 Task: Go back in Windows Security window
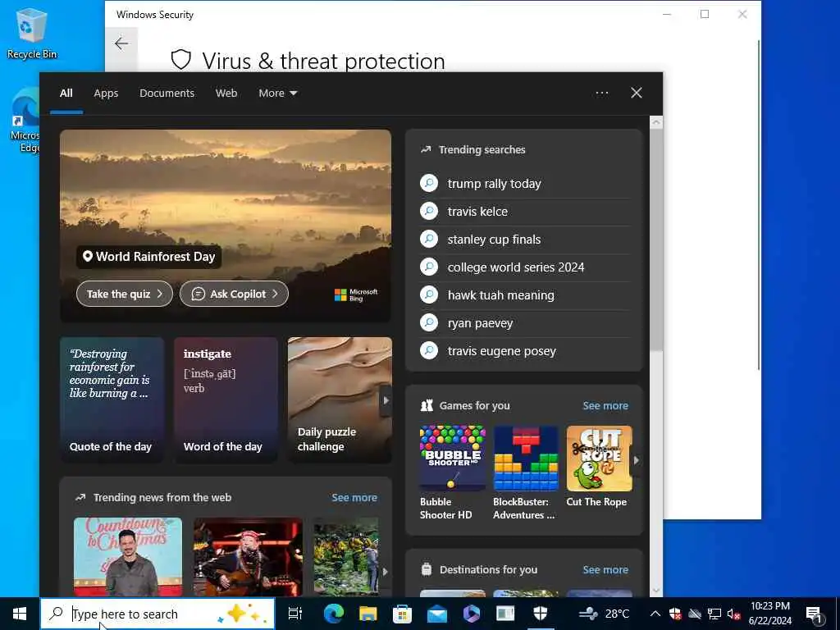[x=121, y=43]
